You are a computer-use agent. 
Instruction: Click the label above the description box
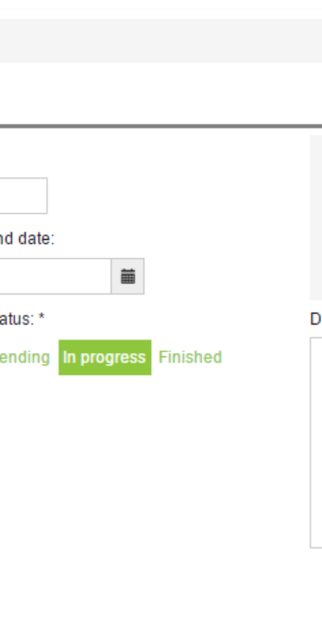click(316, 319)
